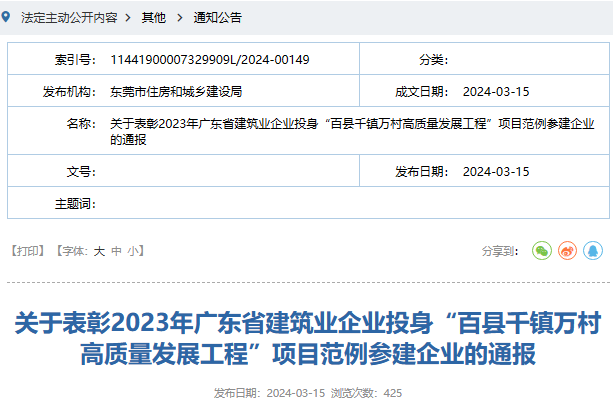Click the notice name in the 名称 row
Screen dimensions: 613x411
[352, 131]
